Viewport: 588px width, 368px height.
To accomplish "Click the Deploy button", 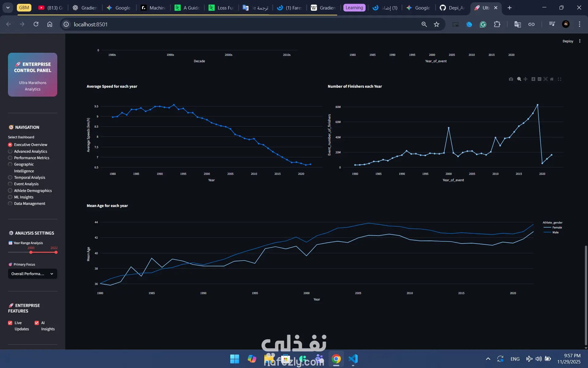I will 568,41.
